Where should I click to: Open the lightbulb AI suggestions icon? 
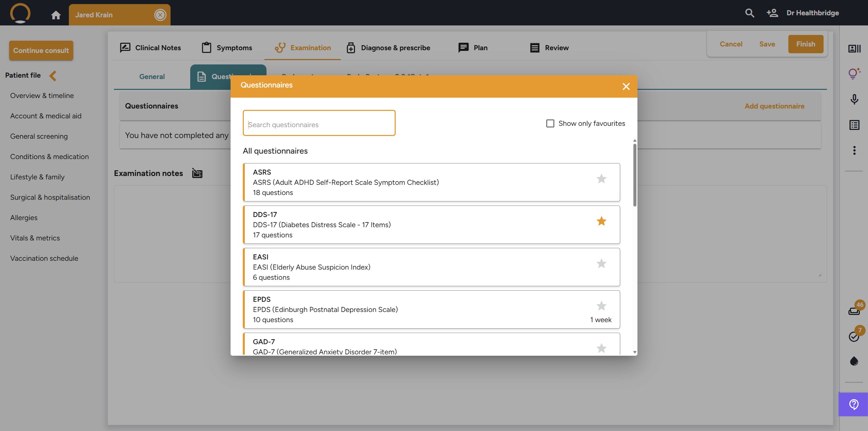tap(854, 73)
